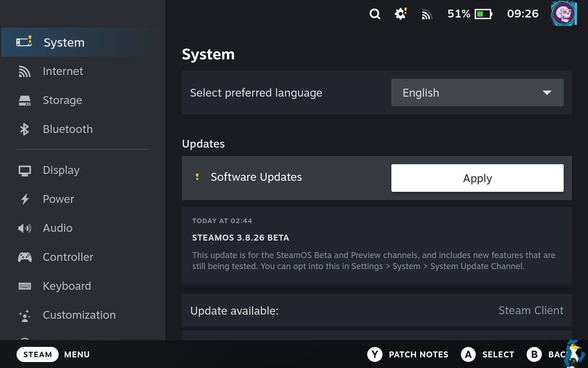This screenshot has width=588, height=368.
Task: Click the 51% battery percentage
Action: [459, 14]
